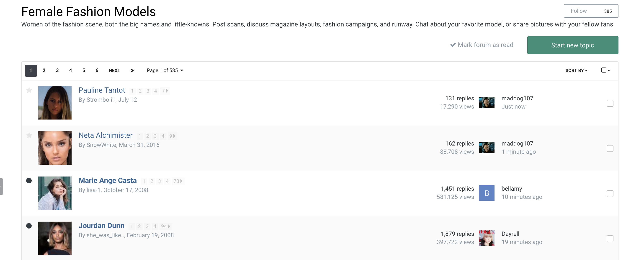Click unread dot for Marie Ange Casta
644x260 pixels.
point(29,181)
